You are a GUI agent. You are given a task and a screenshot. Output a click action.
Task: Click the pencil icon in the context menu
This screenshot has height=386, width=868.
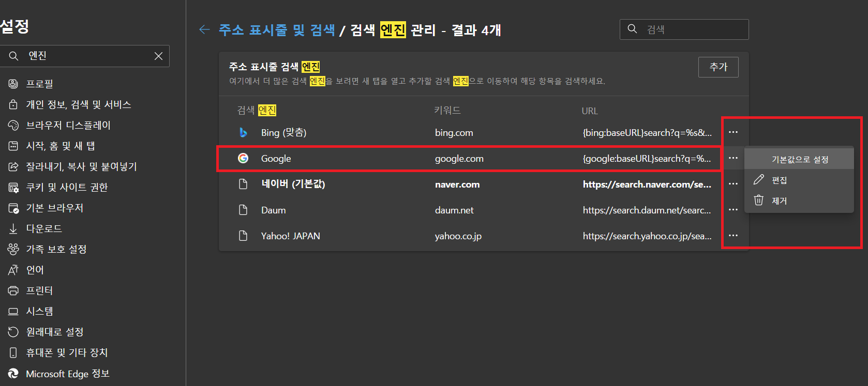[759, 179]
